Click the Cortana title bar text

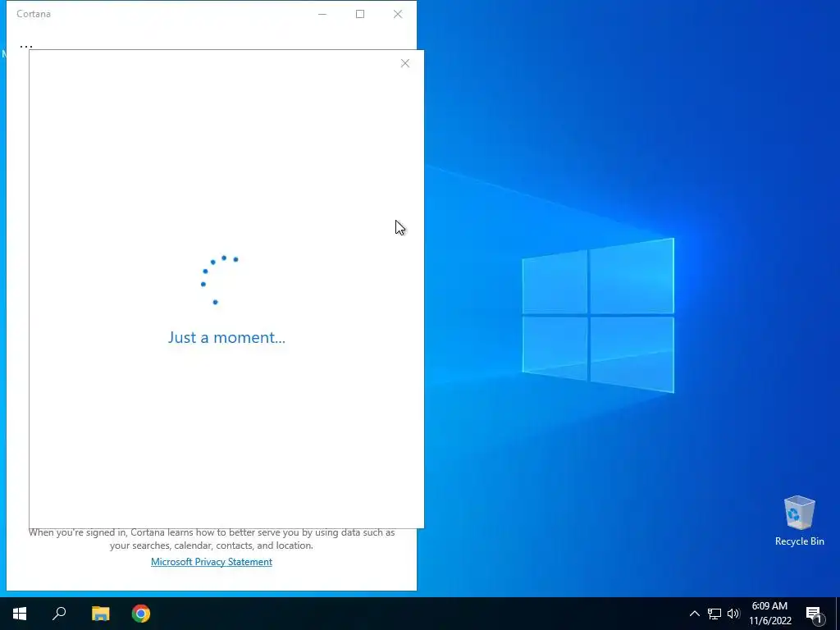pyautogui.click(x=34, y=14)
